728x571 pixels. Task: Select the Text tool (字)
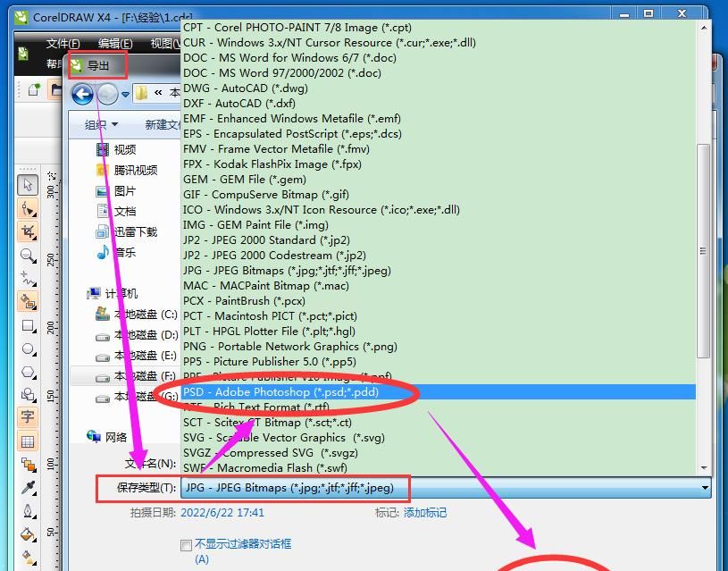click(28, 416)
